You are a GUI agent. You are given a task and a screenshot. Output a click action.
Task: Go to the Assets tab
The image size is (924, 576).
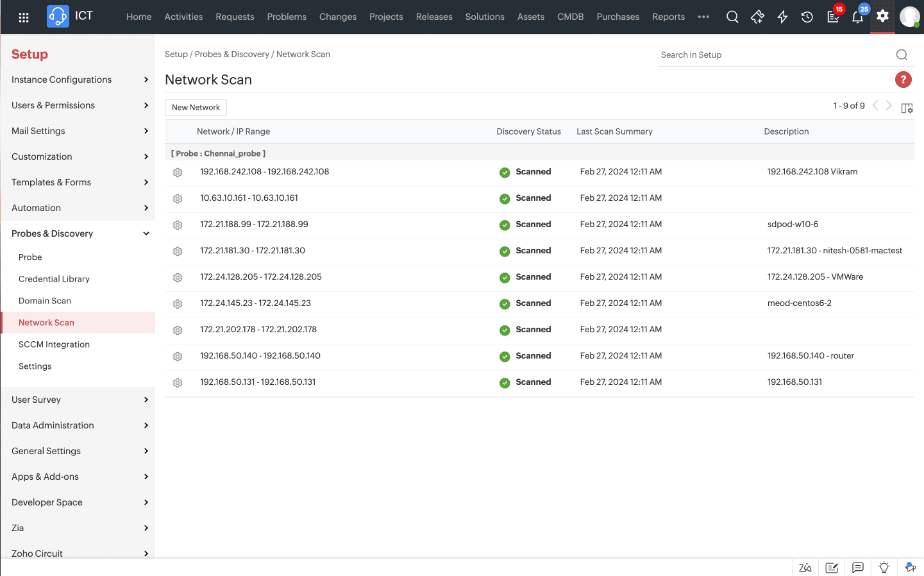tap(530, 17)
